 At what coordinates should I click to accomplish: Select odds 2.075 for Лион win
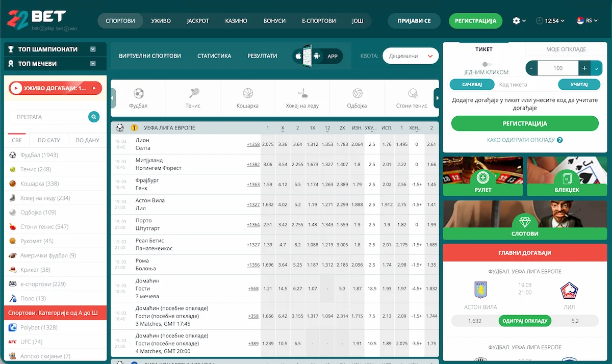point(268,144)
